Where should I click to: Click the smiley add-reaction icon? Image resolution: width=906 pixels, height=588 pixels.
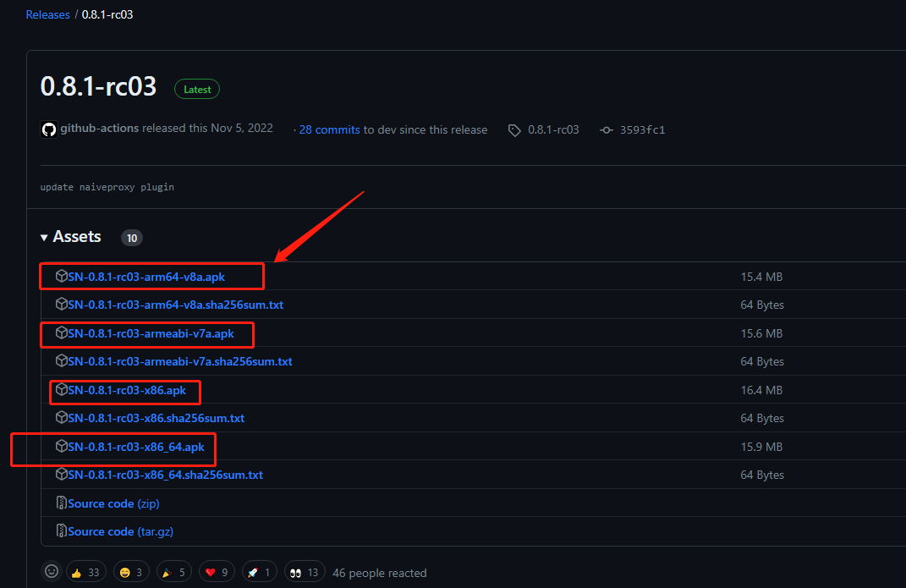(52, 573)
